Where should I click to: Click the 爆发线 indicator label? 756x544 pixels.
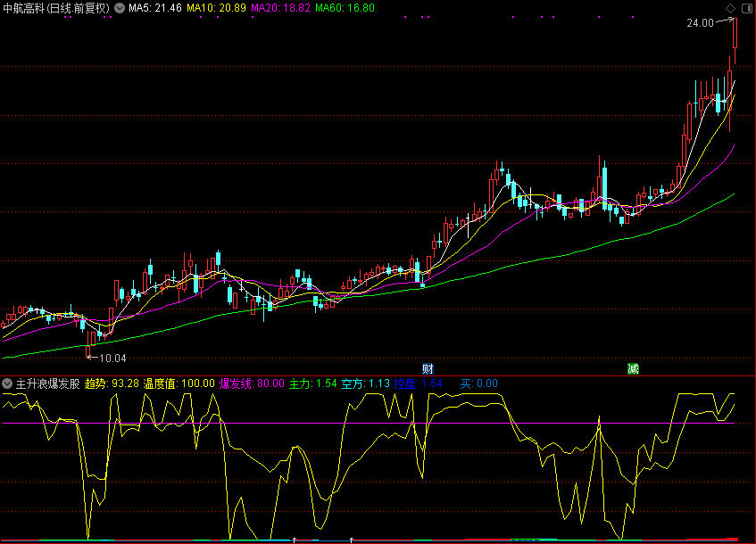point(251,384)
